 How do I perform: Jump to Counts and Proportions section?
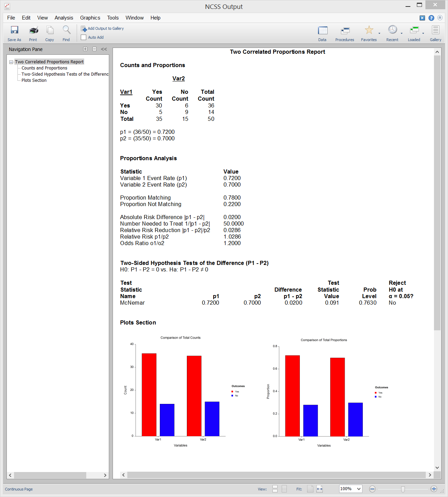(44, 68)
